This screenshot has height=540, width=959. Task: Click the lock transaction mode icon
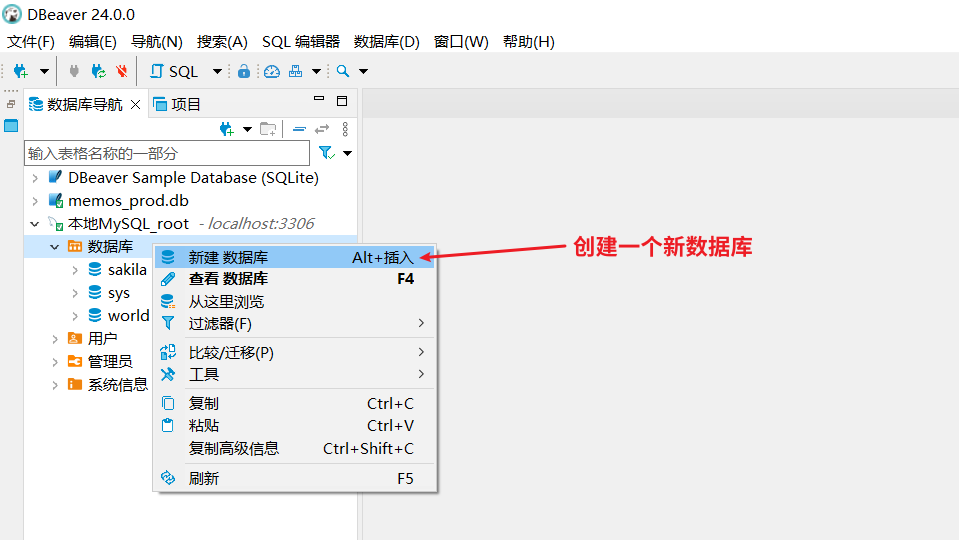click(x=243, y=72)
